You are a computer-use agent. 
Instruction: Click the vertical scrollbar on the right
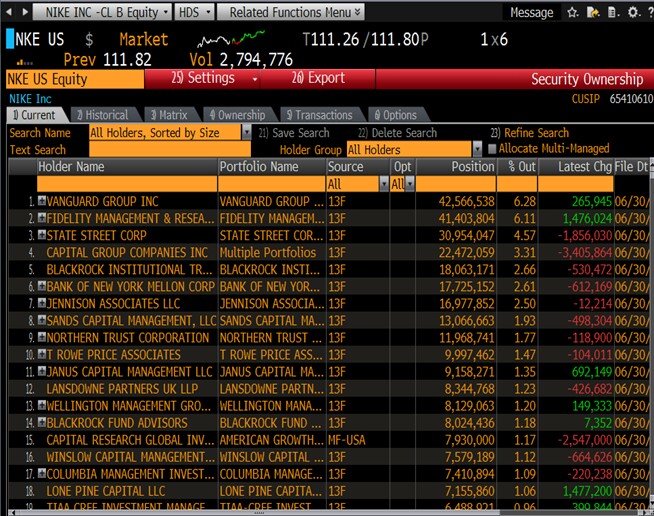click(x=651, y=334)
